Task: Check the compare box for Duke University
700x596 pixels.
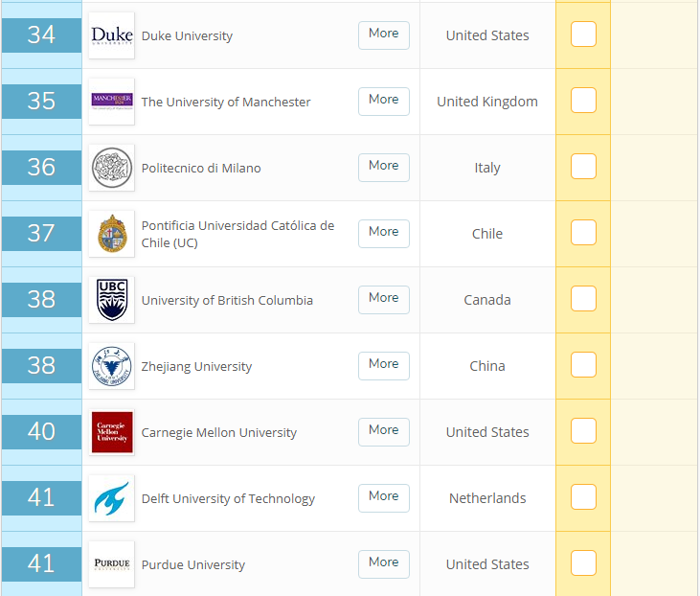Action: coord(583,34)
